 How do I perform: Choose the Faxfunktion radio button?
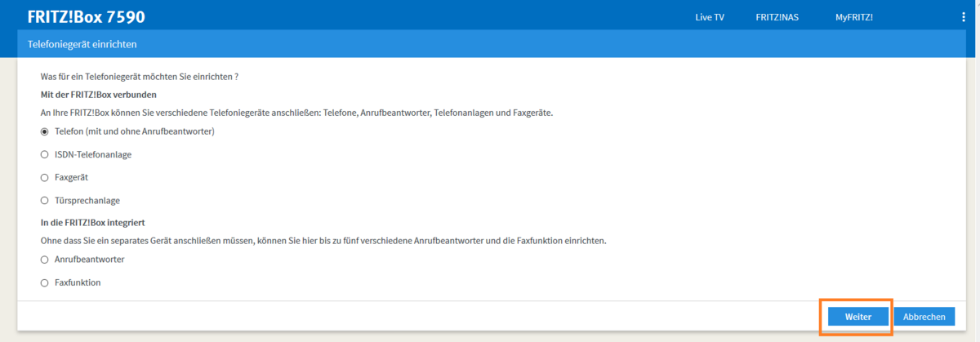45,282
